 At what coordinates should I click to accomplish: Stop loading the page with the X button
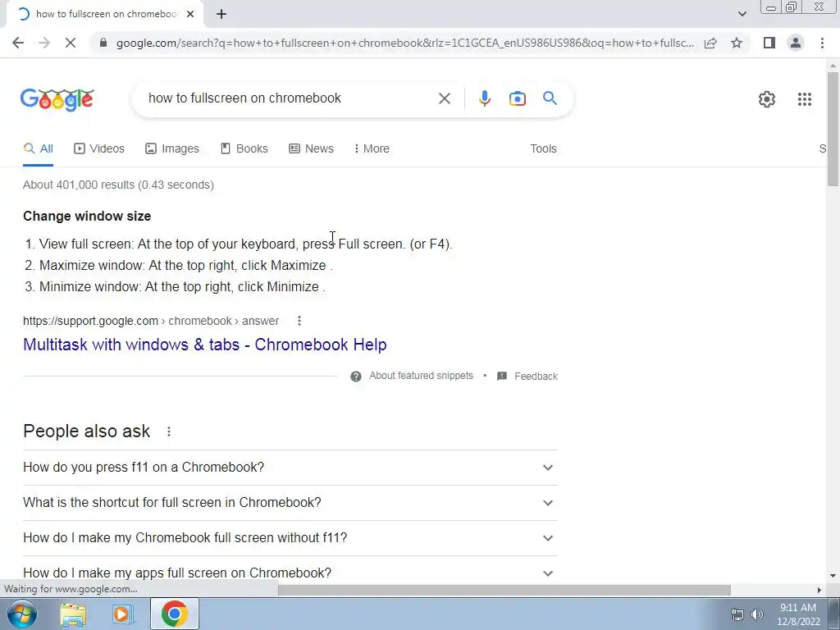[71, 43]
